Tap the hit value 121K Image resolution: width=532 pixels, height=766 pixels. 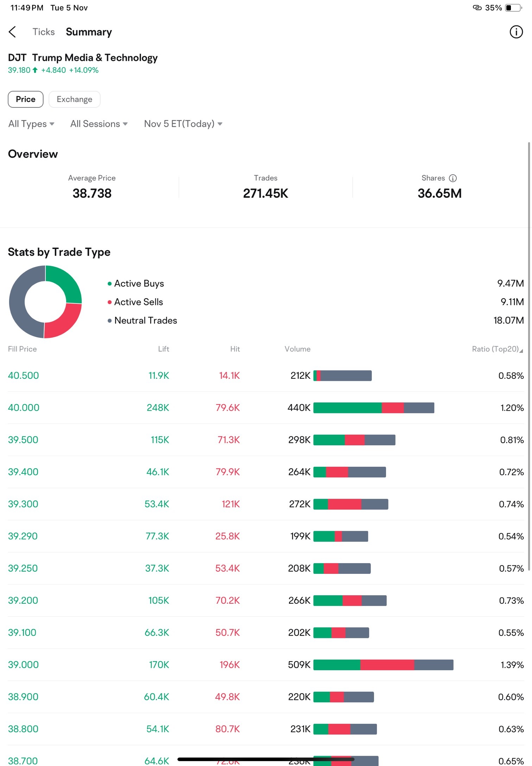(231, 504)
